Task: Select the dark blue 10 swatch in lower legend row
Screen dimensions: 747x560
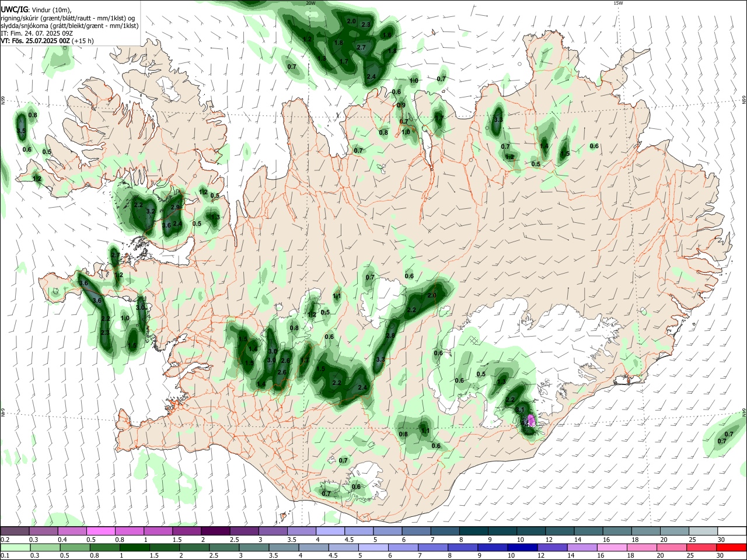Action: coord(521,547)
